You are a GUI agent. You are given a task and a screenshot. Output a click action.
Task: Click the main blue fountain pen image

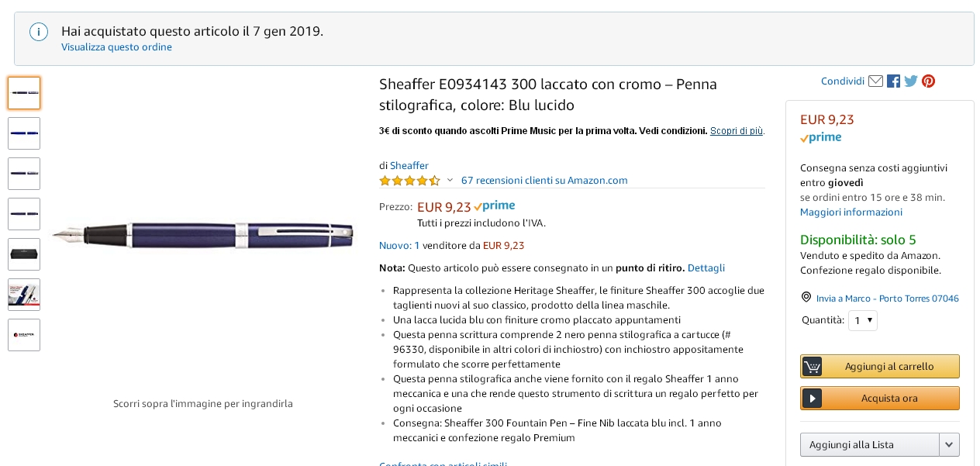coord(203,231)
